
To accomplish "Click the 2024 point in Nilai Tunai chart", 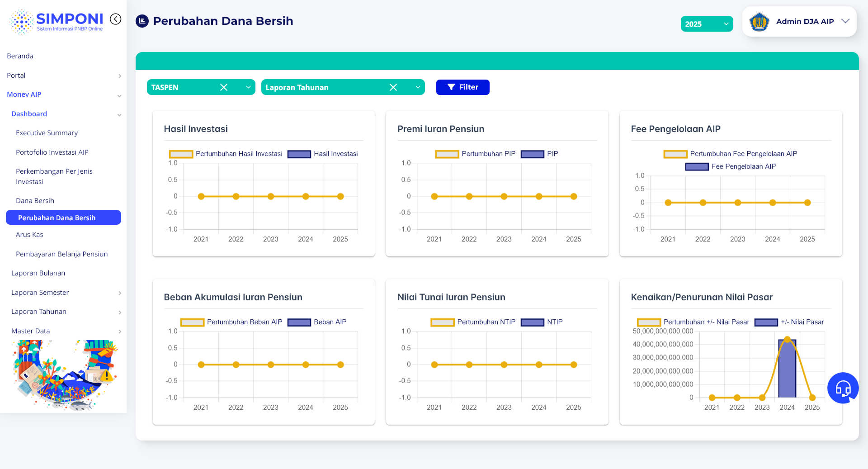I will [x=539, y=365].
